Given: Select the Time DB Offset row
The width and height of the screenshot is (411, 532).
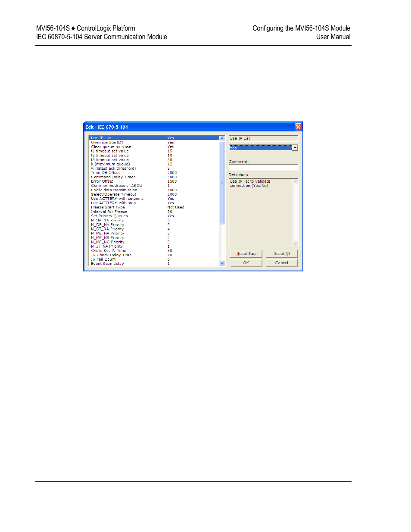Looking at the screenshot, I should 154,172.
